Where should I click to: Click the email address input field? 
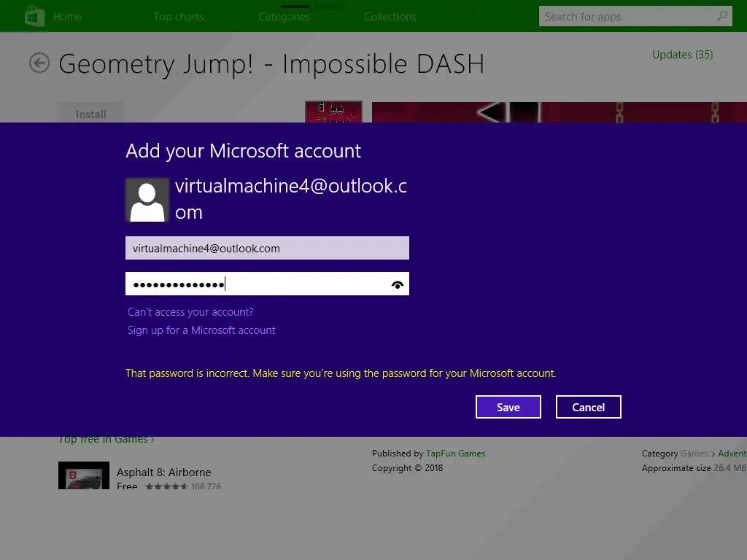[x=267, y=248]
